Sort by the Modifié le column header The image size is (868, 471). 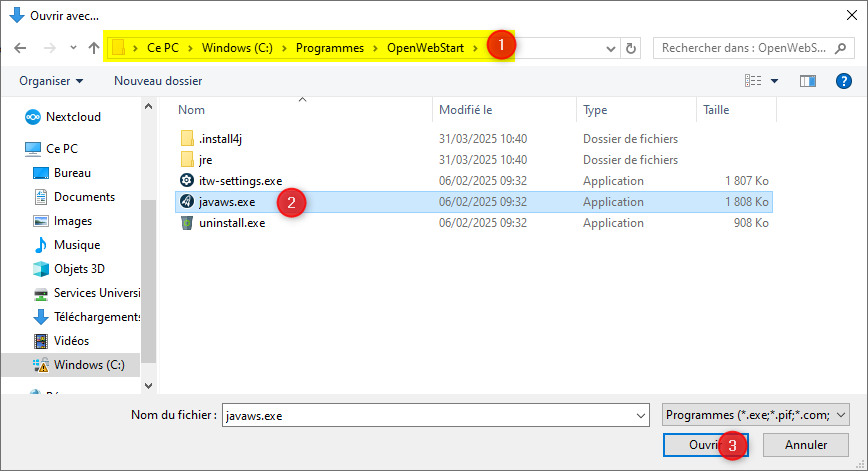466,110
